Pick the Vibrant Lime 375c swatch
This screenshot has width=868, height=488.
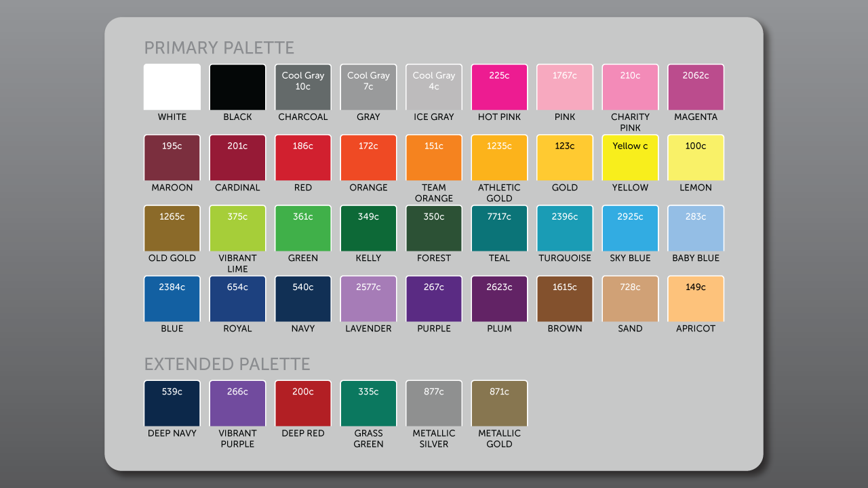point(237,228)
